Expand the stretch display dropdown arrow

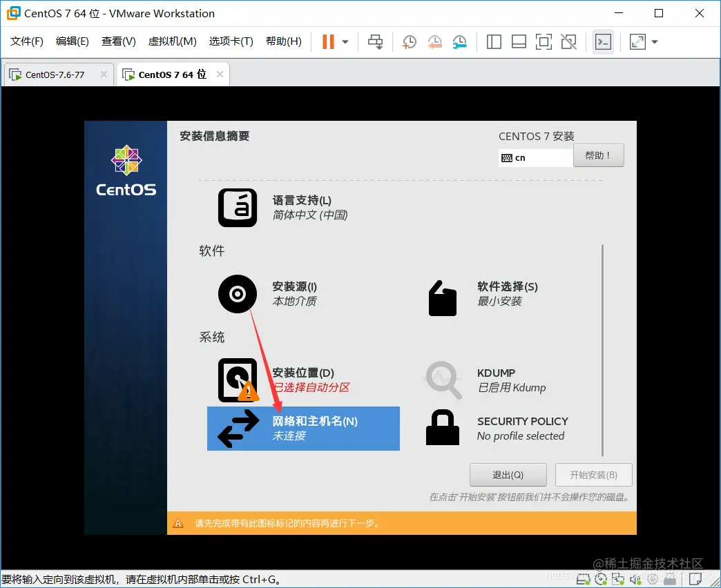[x=655, y=42]
